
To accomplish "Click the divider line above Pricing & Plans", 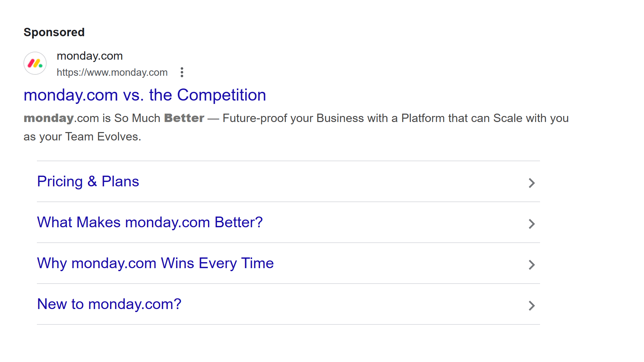I will point(288,161).
